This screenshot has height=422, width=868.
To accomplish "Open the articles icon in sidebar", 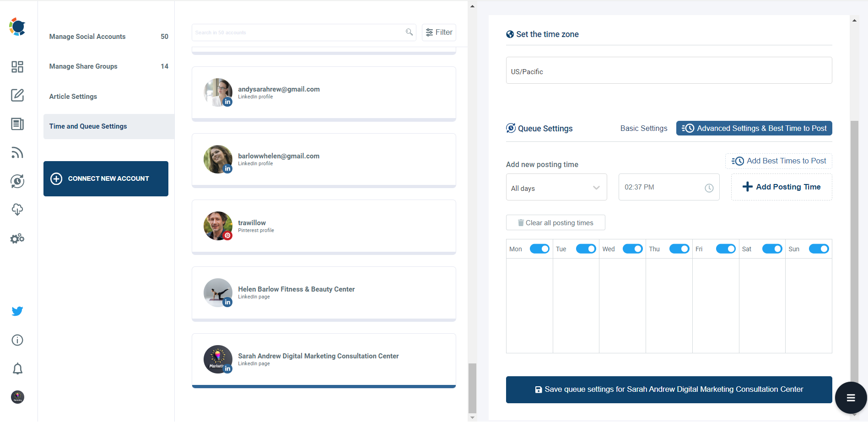I will click(17, 124).
